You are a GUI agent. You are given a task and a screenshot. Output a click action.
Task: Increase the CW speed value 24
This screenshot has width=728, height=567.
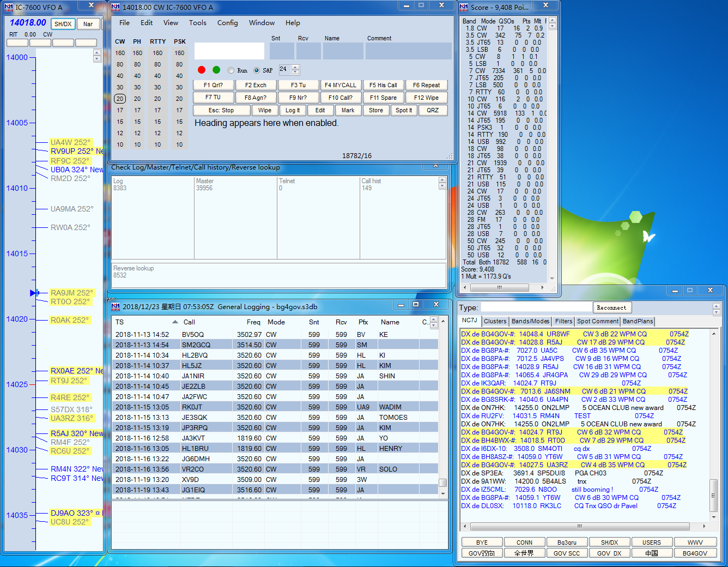click(295, 67)
